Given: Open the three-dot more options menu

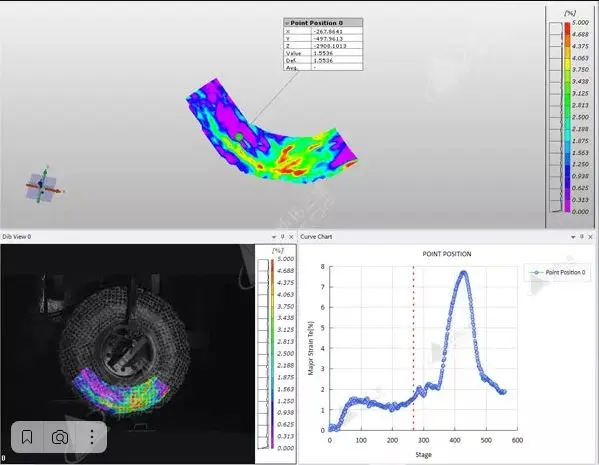Looking at the screenshot, I should click(x=92, y=437).
